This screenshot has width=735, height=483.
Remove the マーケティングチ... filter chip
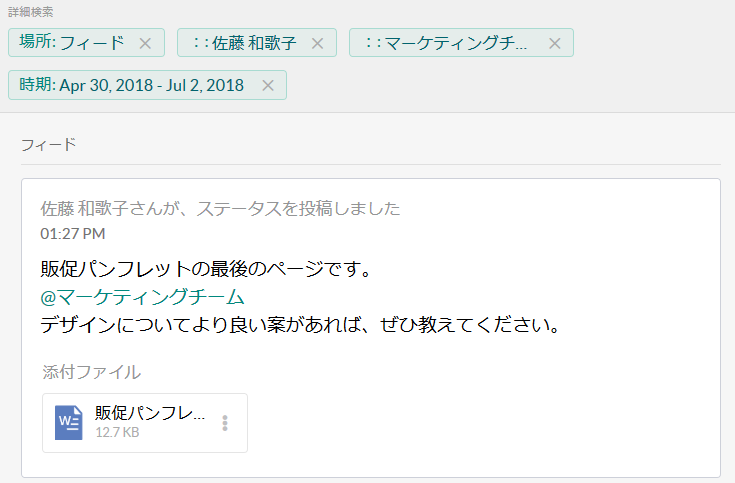pyautogui.click(x=555, y=43)
